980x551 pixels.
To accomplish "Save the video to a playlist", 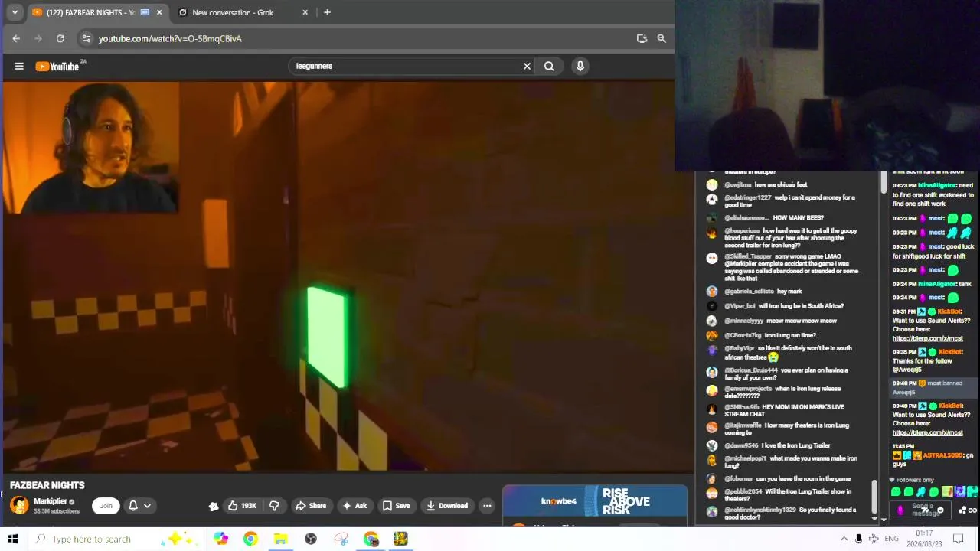I will click(x=397, y=505).
